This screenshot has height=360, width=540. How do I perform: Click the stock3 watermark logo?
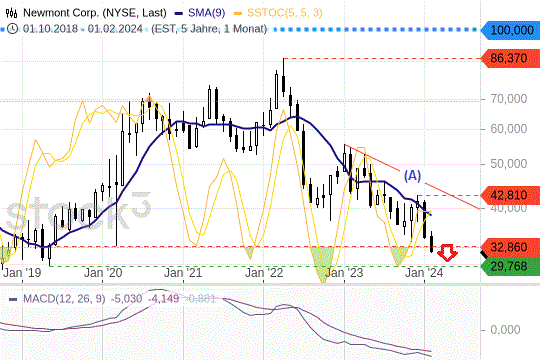79,212
